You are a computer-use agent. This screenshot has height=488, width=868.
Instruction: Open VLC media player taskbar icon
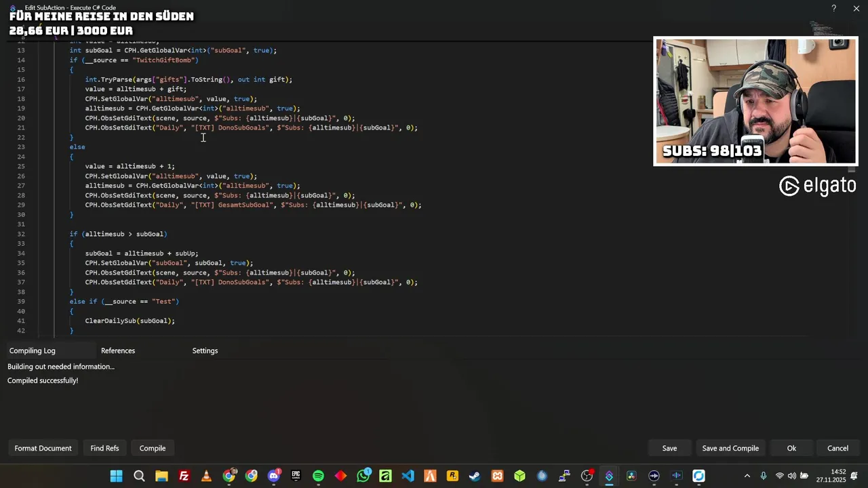pos(206,476)
